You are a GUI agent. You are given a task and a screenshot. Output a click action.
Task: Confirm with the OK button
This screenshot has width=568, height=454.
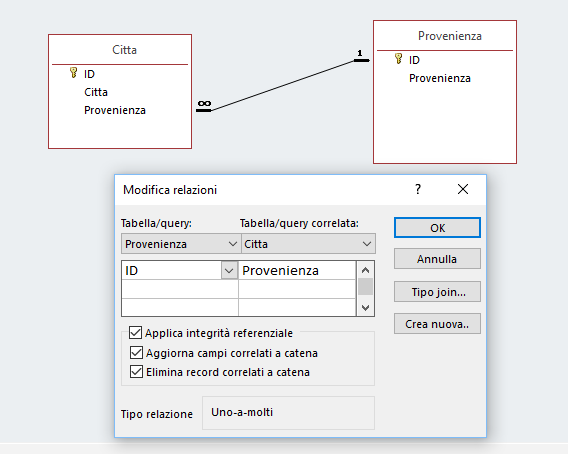[437, 228]
